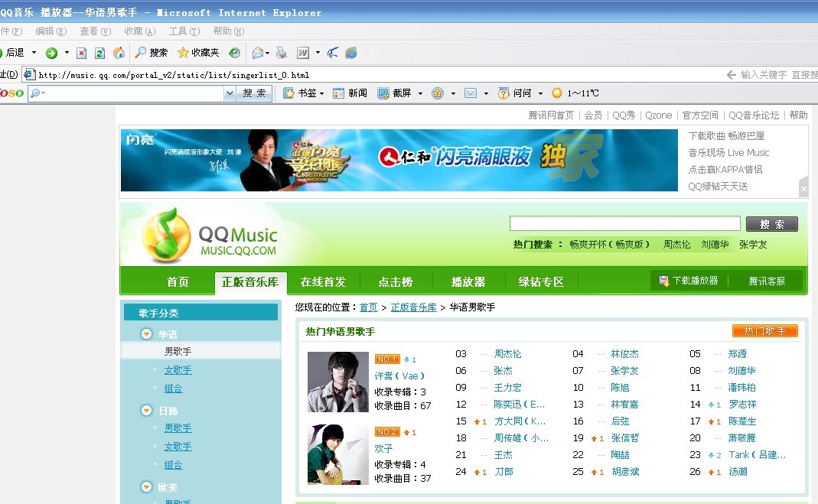
Task: Click the 许嵩 singer photo thumbnail
Action: (338, 382)
